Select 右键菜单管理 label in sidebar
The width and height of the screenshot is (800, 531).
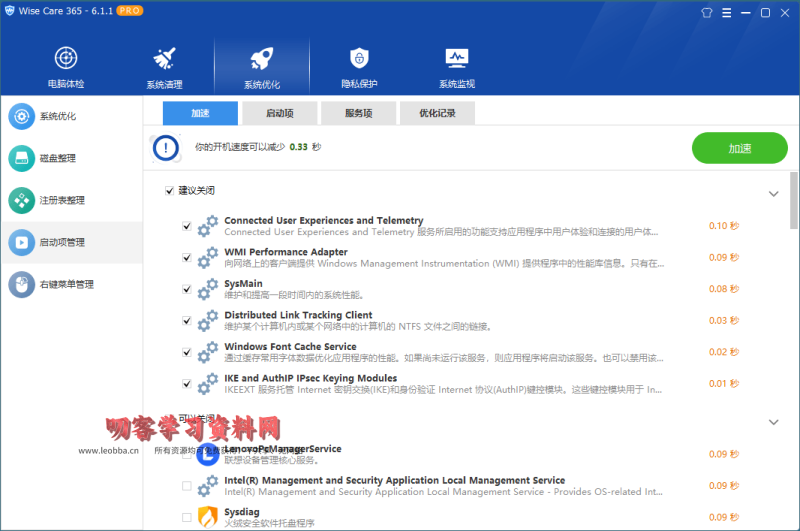click(x=67, y=285)
